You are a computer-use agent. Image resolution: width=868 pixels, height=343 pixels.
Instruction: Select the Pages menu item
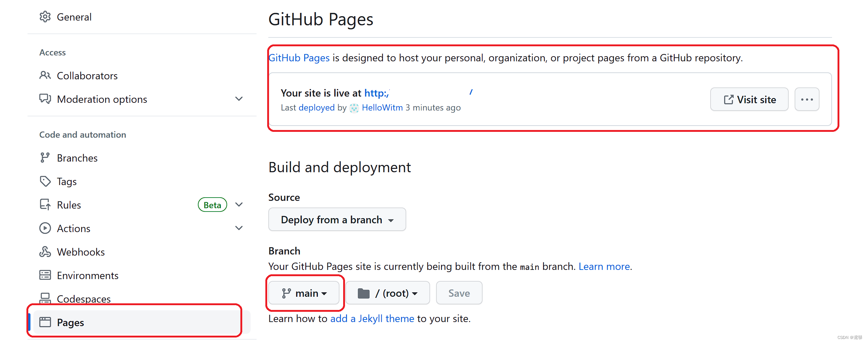142,322
